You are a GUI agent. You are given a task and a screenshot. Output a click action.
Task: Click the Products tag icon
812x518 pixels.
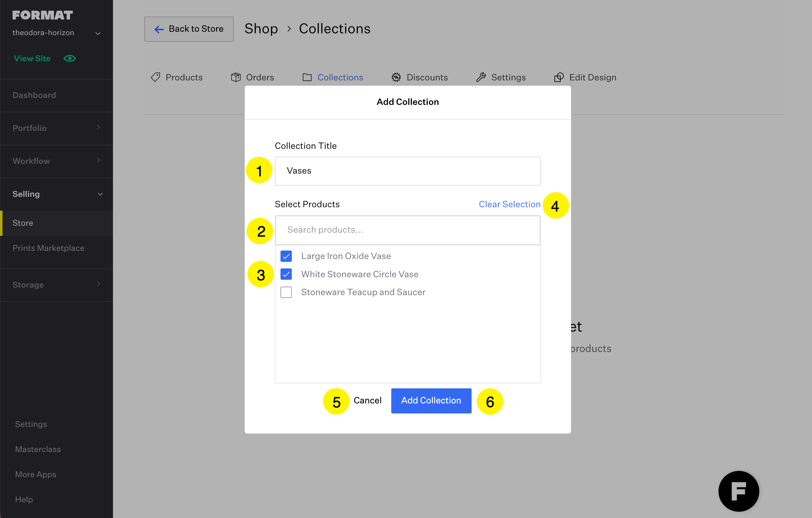pyautogui.click(x=155, y=77)
